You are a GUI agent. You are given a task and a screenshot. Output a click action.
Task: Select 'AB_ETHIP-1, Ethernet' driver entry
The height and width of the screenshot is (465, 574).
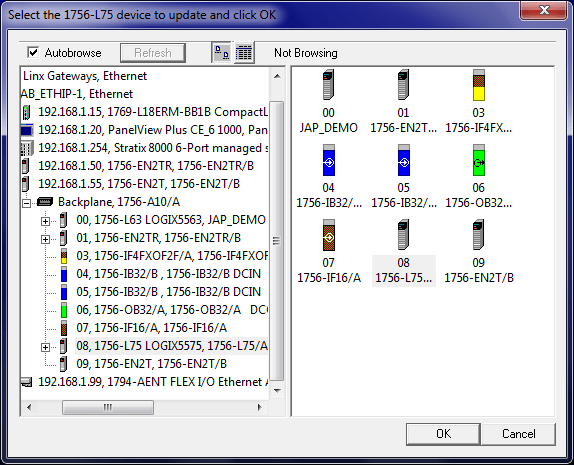tap(77, 94)
